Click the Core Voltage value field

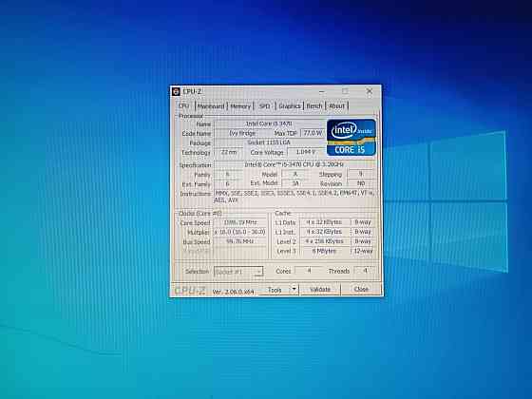click(306, 152)
